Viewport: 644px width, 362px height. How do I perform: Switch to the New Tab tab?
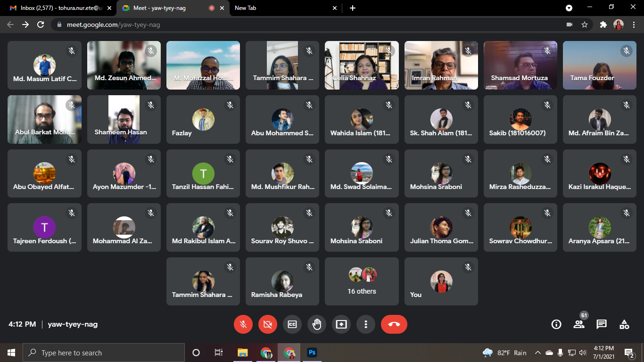pyautogui.click(x=283, y=8)
